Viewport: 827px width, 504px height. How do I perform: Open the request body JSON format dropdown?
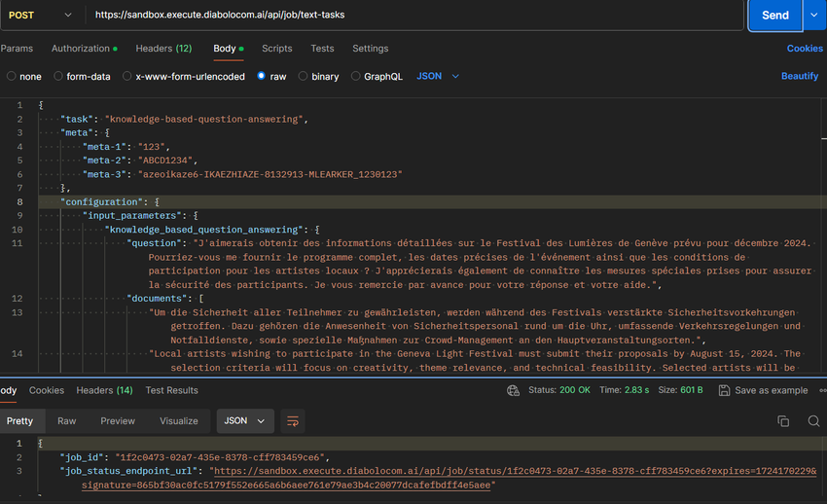pyautogui.click(x=438, y=76)
